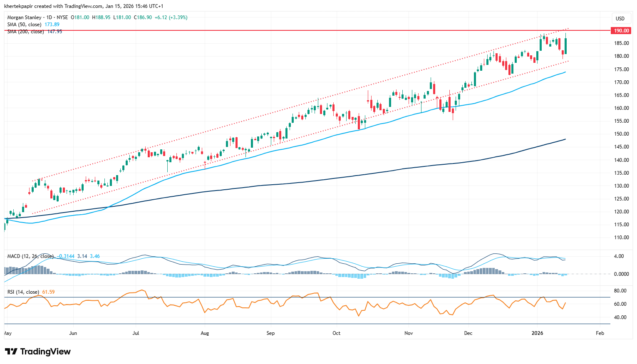Click the 2026 label on time axis
This screenshot has width=637, height=364.
pos(538,333)
